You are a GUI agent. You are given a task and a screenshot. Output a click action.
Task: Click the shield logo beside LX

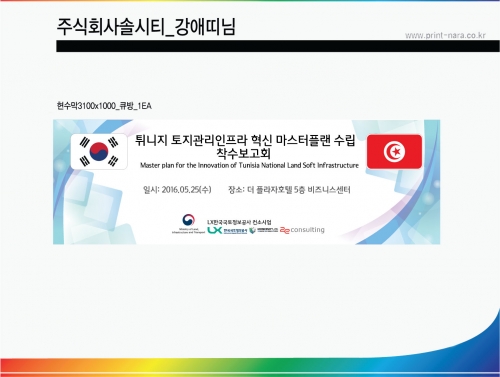tap(252, 230)
